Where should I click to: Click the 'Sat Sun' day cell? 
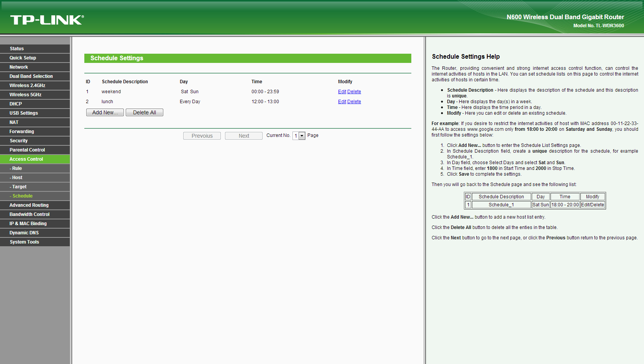click(190, 92)
